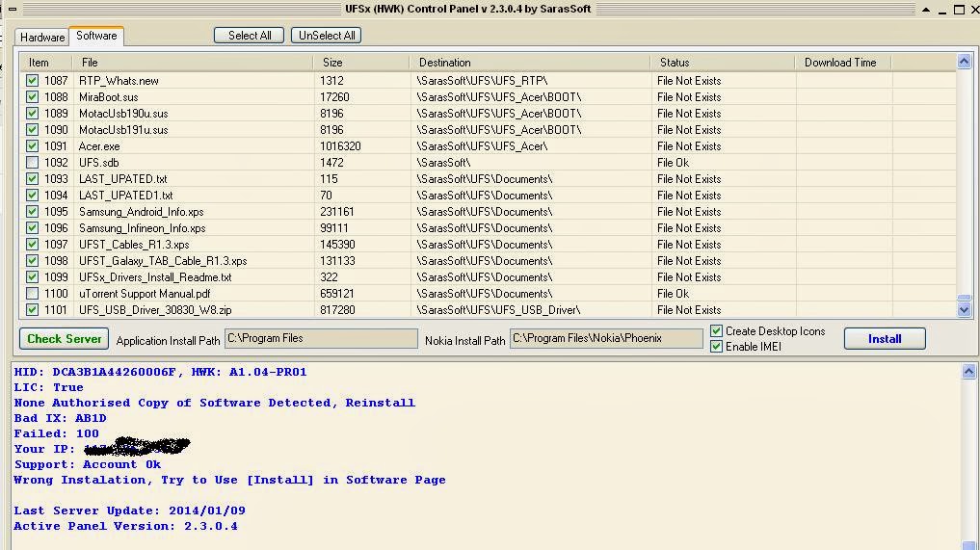Click log line 'Failed: 100'
This screenshot has width=980, height=550.
click(56, 433)
